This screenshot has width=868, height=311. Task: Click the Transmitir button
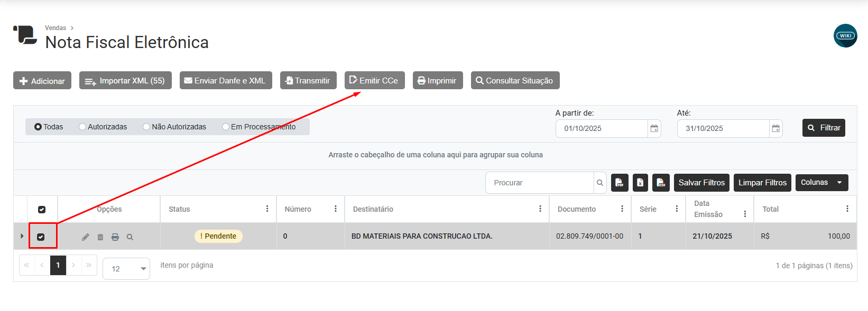[x=308, y=80]
